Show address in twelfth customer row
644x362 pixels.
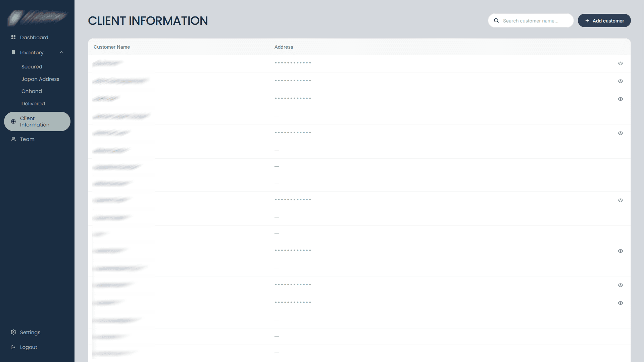[621, 251]
